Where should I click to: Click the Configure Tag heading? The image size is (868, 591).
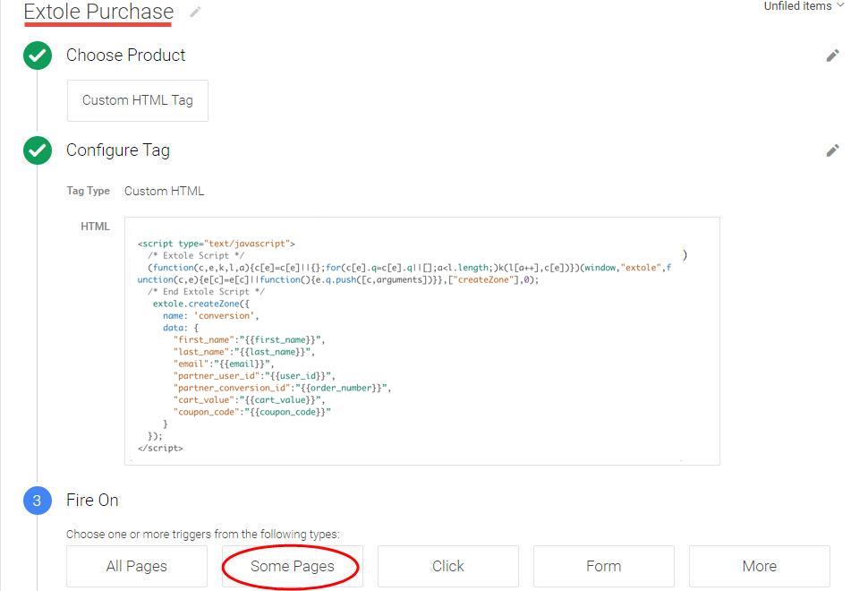(118, 150)
